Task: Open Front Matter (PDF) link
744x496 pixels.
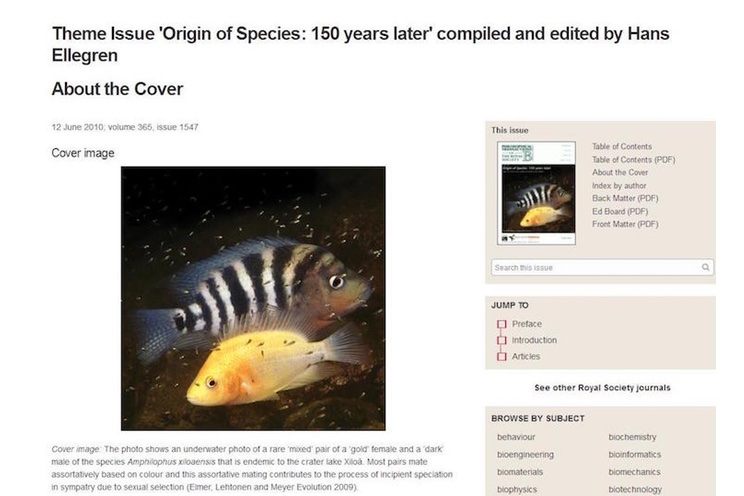Action: coord(625,225)
